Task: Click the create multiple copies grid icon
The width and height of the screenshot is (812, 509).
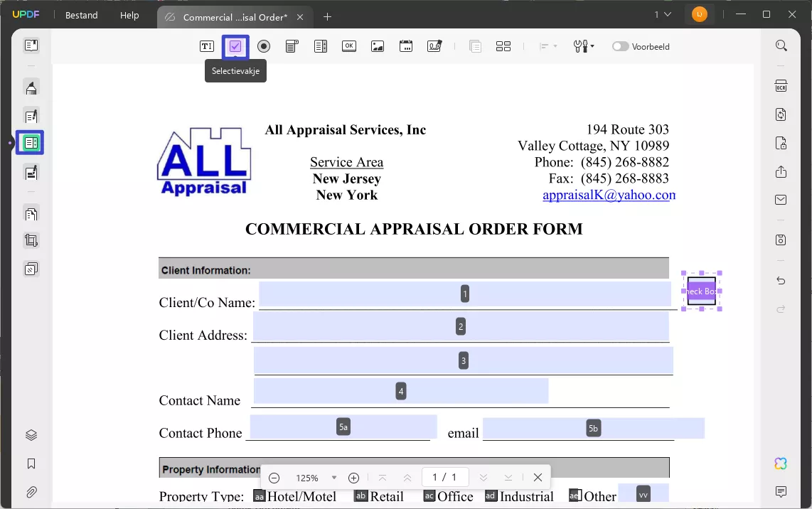Action: pyautogui.click(x=503, y=47)
